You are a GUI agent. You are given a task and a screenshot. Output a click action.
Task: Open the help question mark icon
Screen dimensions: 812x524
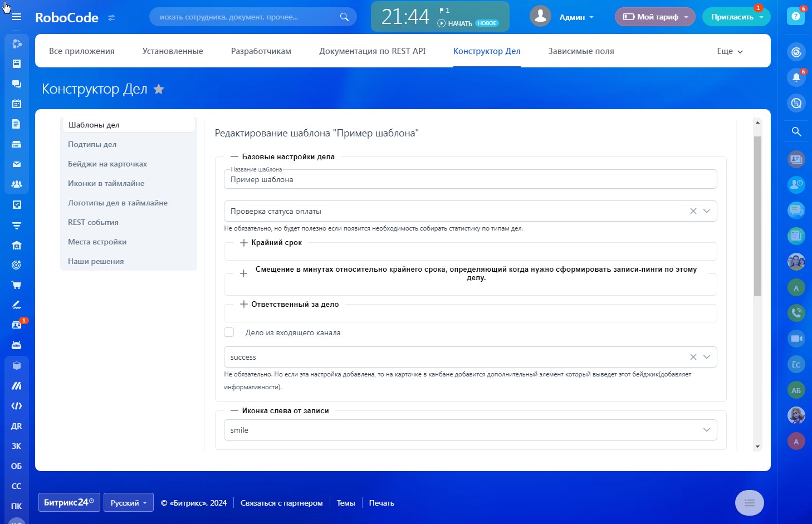(x=796, y=17)
